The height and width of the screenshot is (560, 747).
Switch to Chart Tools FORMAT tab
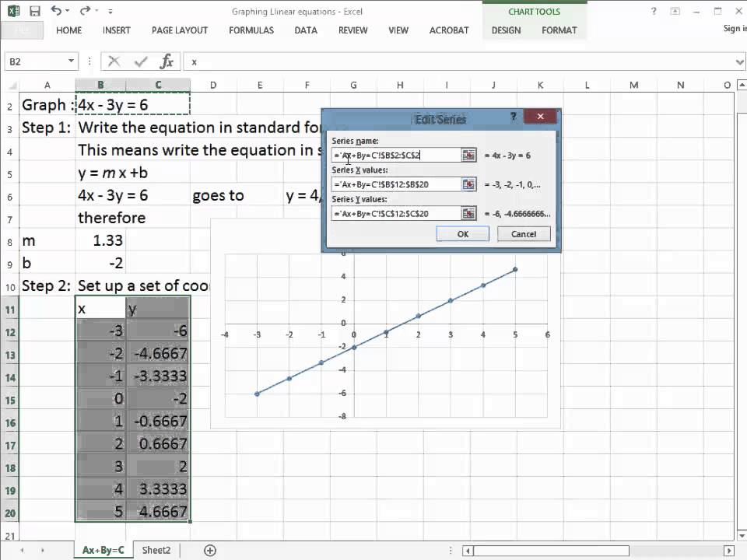559,30
